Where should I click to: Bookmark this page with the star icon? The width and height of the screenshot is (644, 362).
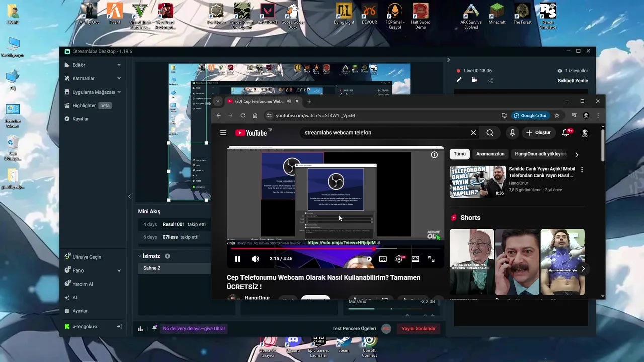pos(557,115)
